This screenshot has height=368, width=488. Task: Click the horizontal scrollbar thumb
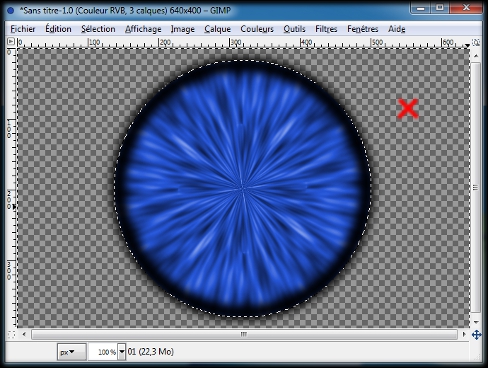pyautogui.click(x=244, y=334)
